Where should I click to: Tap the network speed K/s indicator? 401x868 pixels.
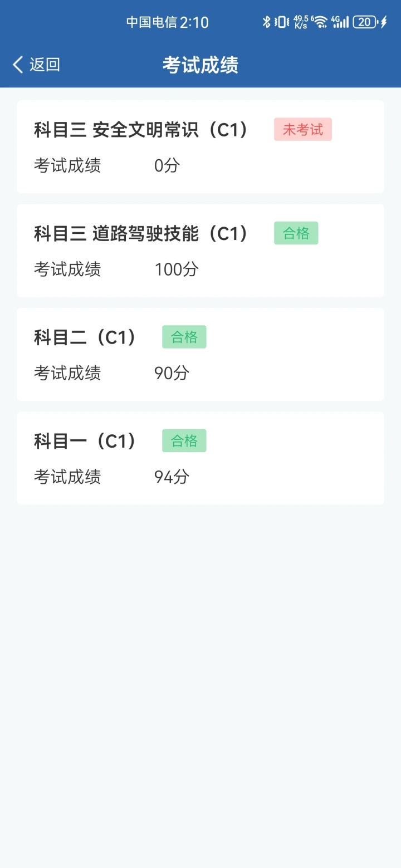pyautogui.click(x=301, y=22)
